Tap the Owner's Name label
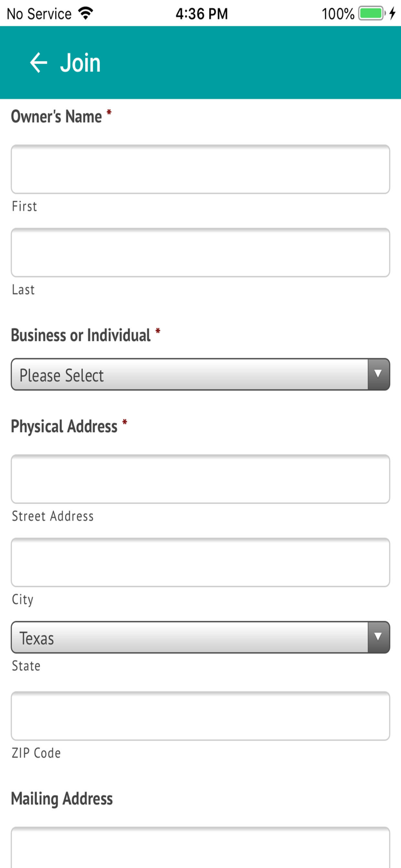Viewport: 401px width, 868px height. (56, 117)
